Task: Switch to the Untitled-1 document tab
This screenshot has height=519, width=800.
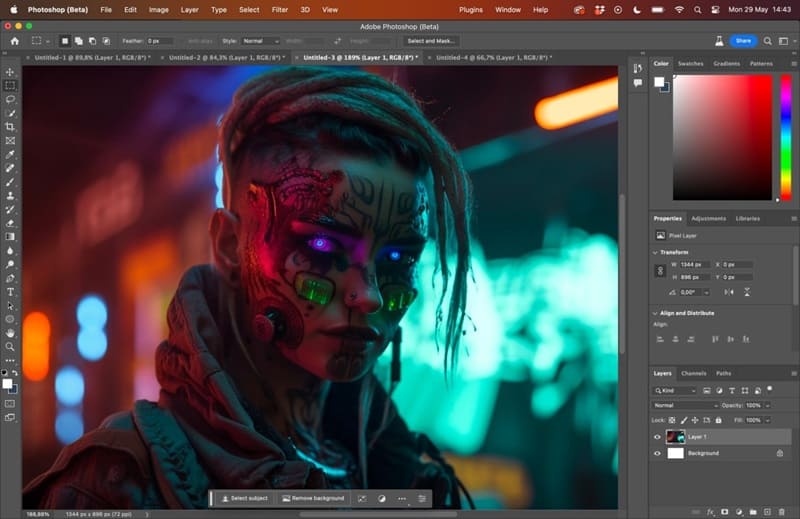Action: click(92, 58)
